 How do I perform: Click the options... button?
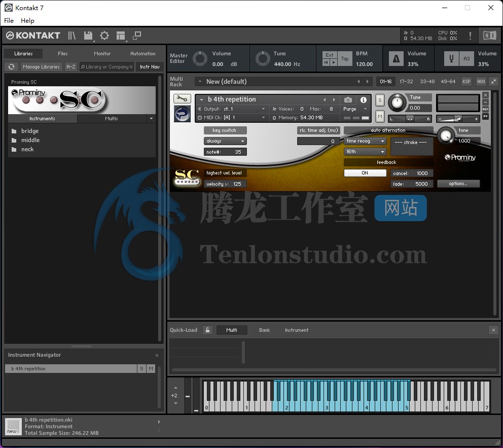coord(458,184)
